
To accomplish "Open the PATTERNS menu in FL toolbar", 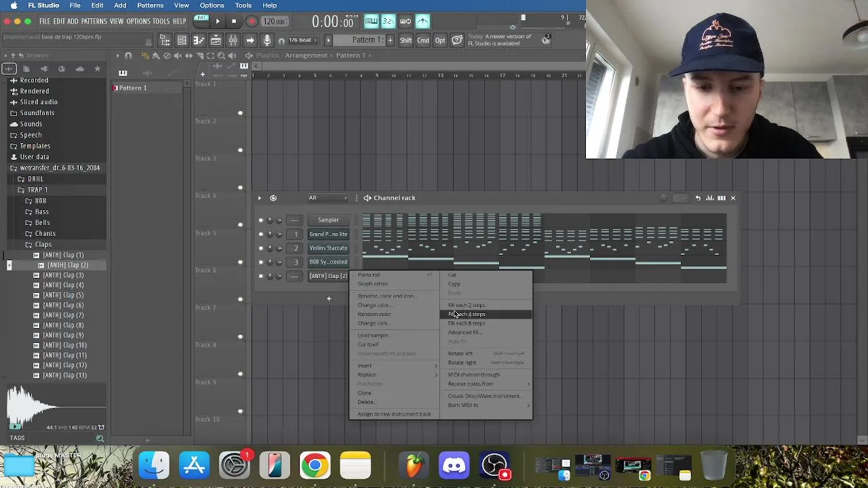I will 94,22.
